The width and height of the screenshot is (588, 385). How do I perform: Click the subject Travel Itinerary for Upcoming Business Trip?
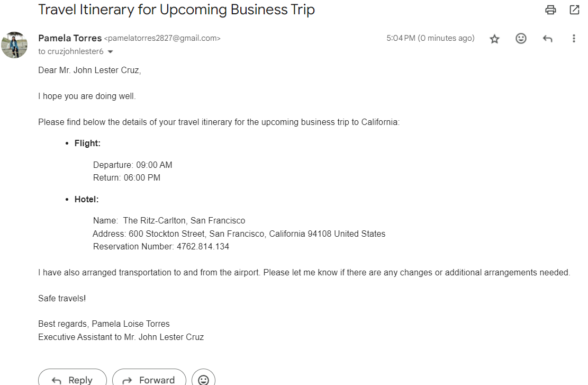(x=176, y=10)
